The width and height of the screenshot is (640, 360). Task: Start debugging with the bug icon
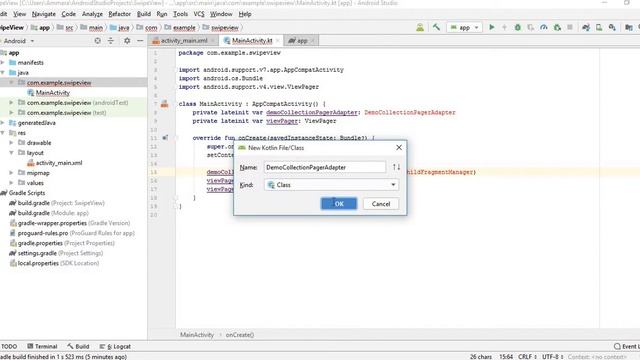518,27
